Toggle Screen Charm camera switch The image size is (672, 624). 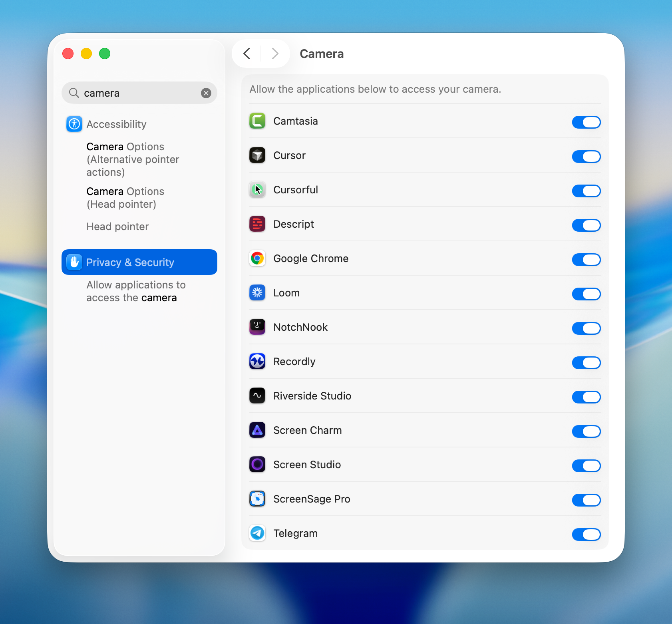(586, 431)
